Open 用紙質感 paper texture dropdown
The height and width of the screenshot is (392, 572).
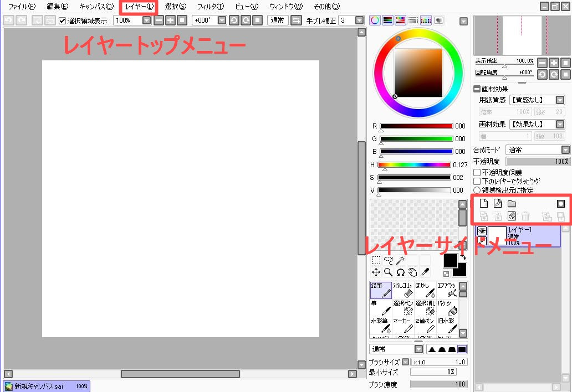(560, 100)
